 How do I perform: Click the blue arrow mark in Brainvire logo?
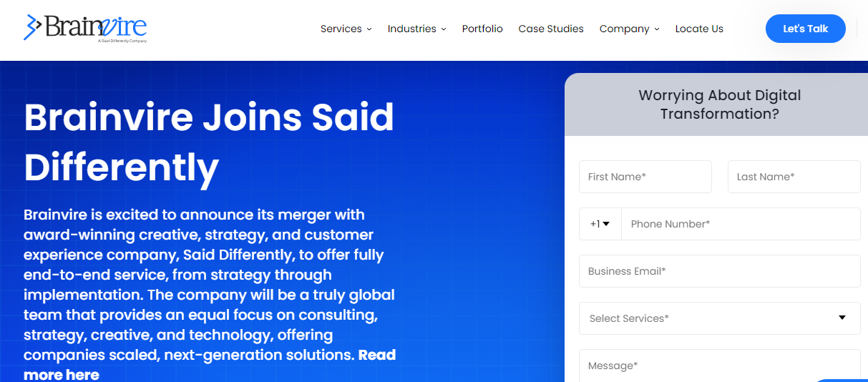33,27
